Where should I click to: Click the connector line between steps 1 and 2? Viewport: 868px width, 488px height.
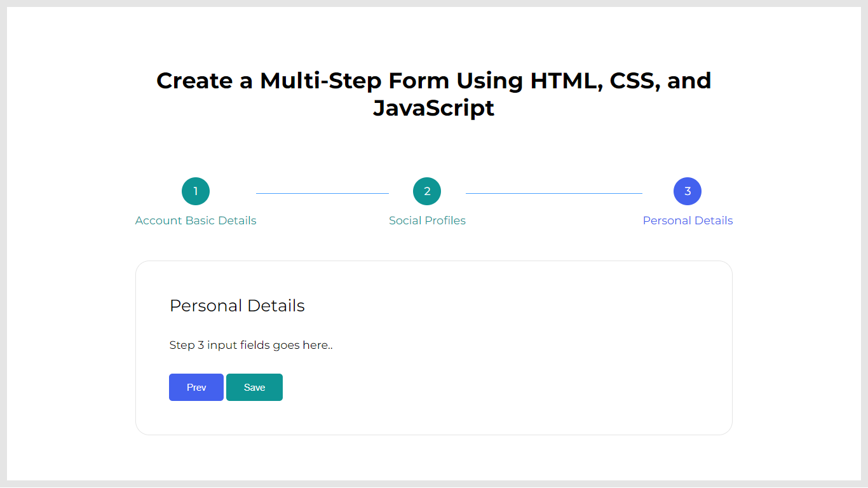pyautogui.click(x=322, y=193)
